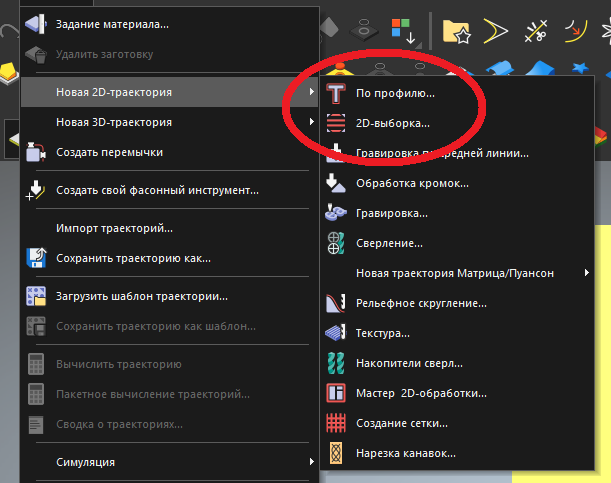Expand Новая 3D-траектория submenu arrow
The height and width of the screenshot is (483, 611).
311,122
